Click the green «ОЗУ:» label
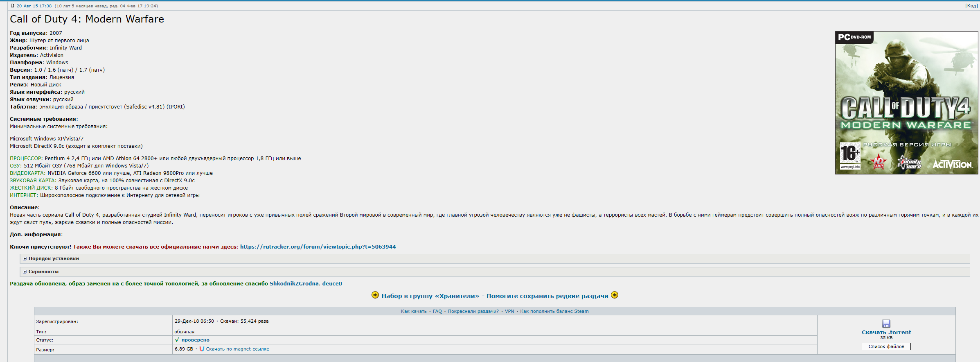 [16, 166]
